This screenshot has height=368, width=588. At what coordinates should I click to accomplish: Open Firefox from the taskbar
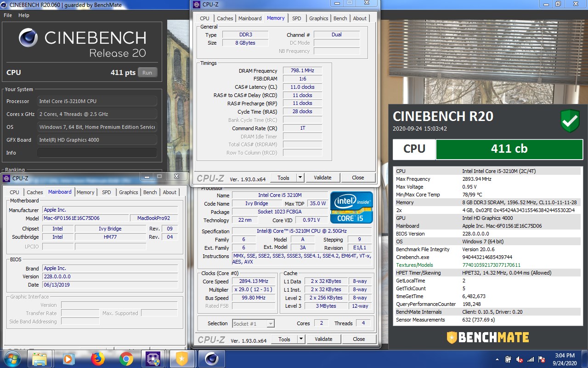pyautogui.click(x=97, y=359)
